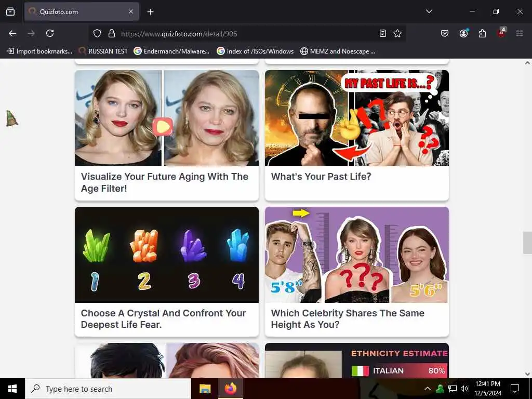Image resolution: width=532 pixels, height=399 pixels.
Task: Click the play icon on the aging photo
Action: point(163,127)
